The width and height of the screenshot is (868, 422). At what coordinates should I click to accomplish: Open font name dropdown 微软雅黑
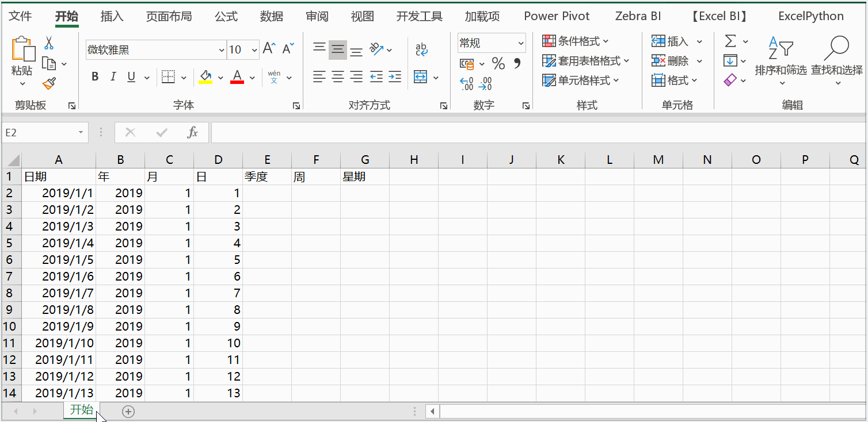click(x=222, y=50)
